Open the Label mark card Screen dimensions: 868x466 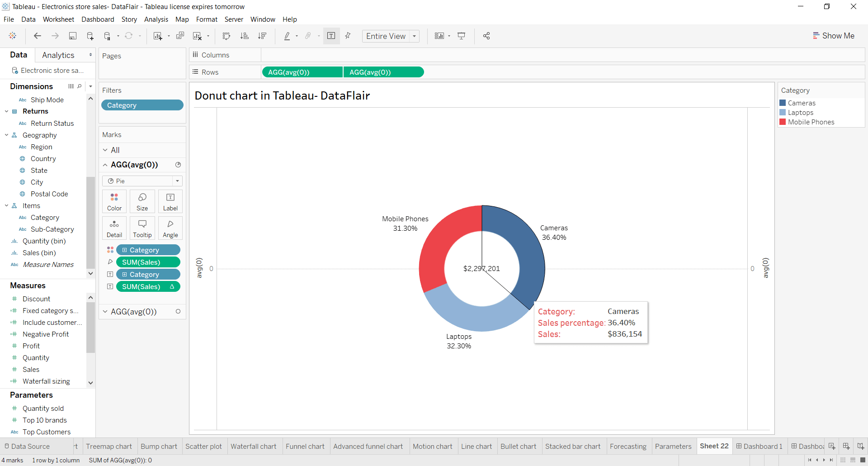click(170, 201)
